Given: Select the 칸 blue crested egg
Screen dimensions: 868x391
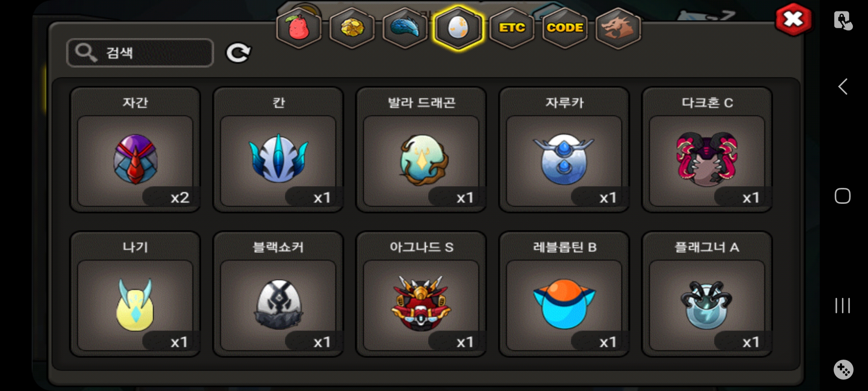Looking at the screenshot, I should tap(278, 150).
